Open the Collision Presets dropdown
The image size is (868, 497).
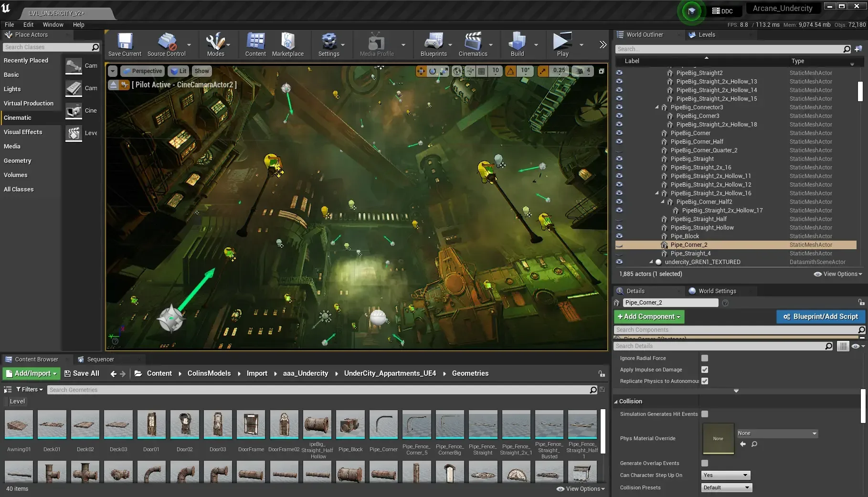(x=726, y=487)
